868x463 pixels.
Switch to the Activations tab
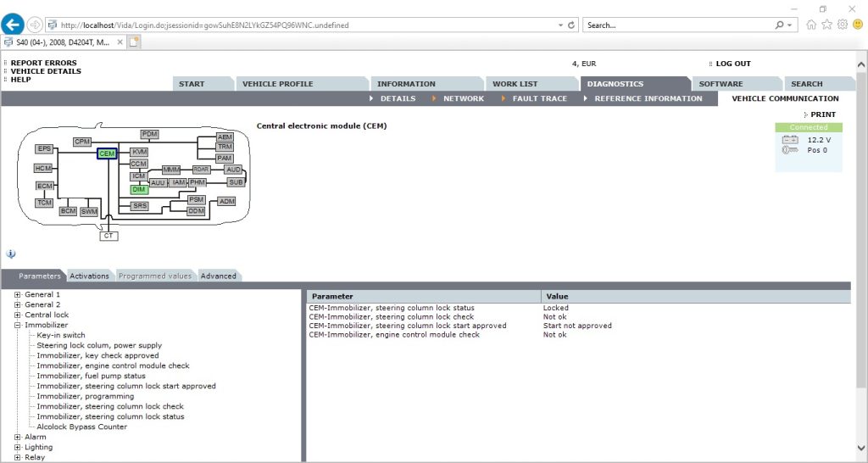coord(89,276)
